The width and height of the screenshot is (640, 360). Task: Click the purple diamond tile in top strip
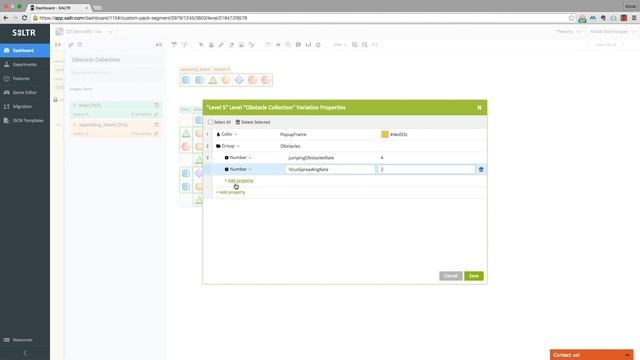click(239, 80)
